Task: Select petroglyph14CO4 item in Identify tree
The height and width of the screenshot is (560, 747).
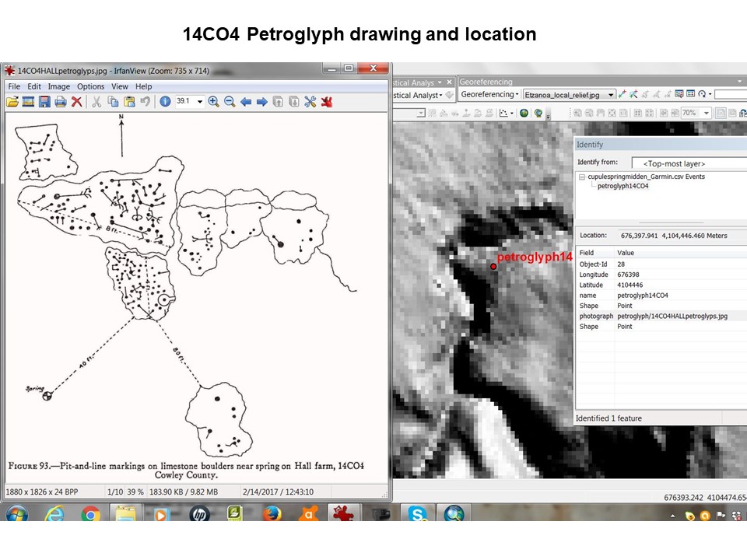Action: coord(622,186)
